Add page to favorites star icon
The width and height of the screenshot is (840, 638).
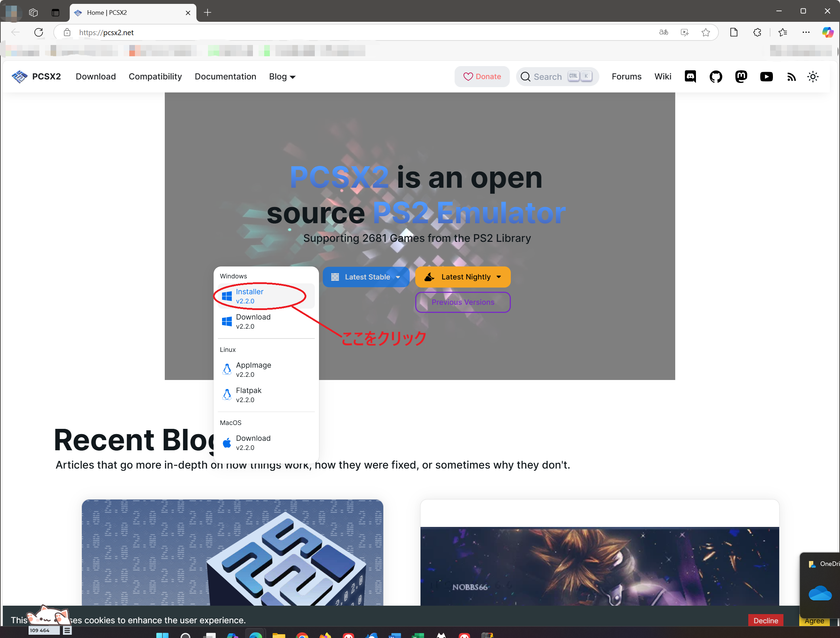click(705, 33)
